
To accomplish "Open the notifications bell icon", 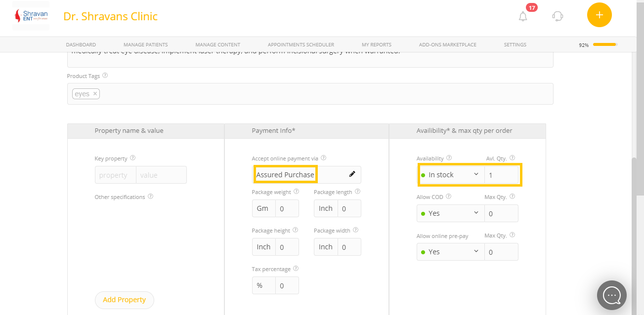I will [523, 16].
